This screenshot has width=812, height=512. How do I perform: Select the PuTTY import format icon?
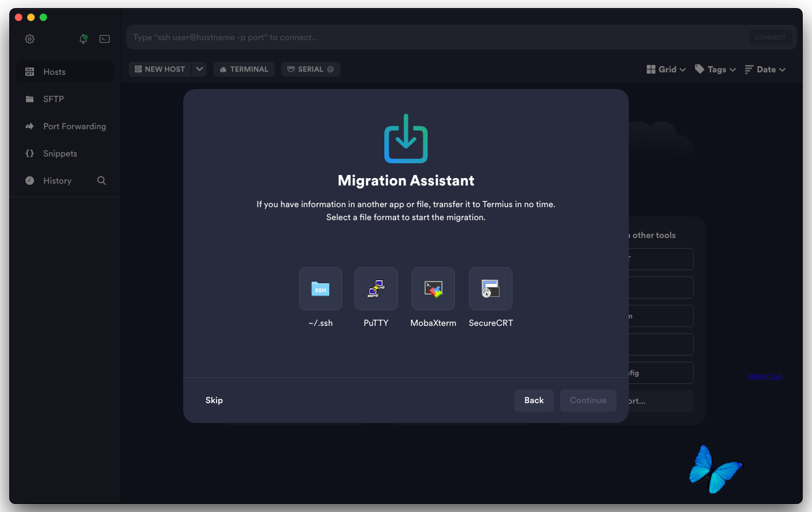tap(376, 289)
